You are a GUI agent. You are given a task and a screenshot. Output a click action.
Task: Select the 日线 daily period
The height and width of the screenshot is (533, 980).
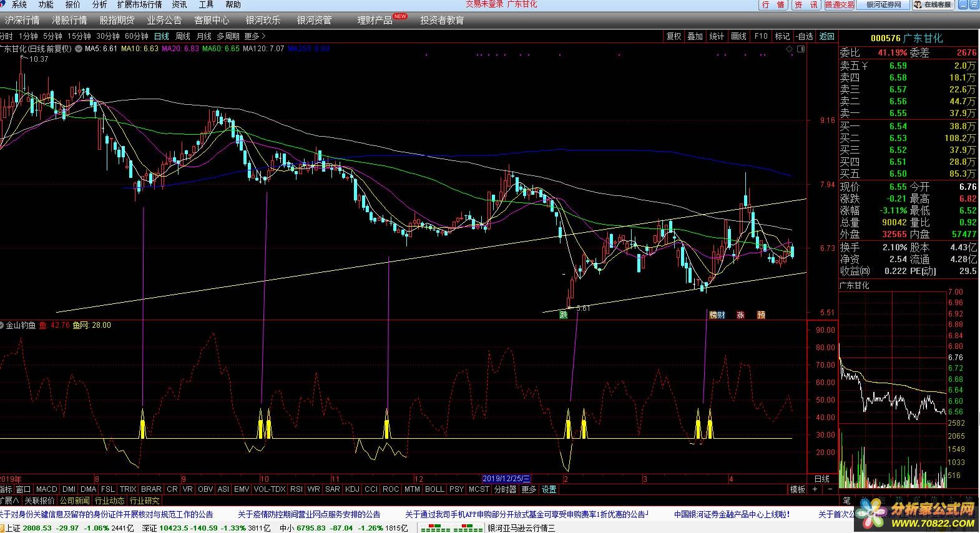[x=162, y=36]
